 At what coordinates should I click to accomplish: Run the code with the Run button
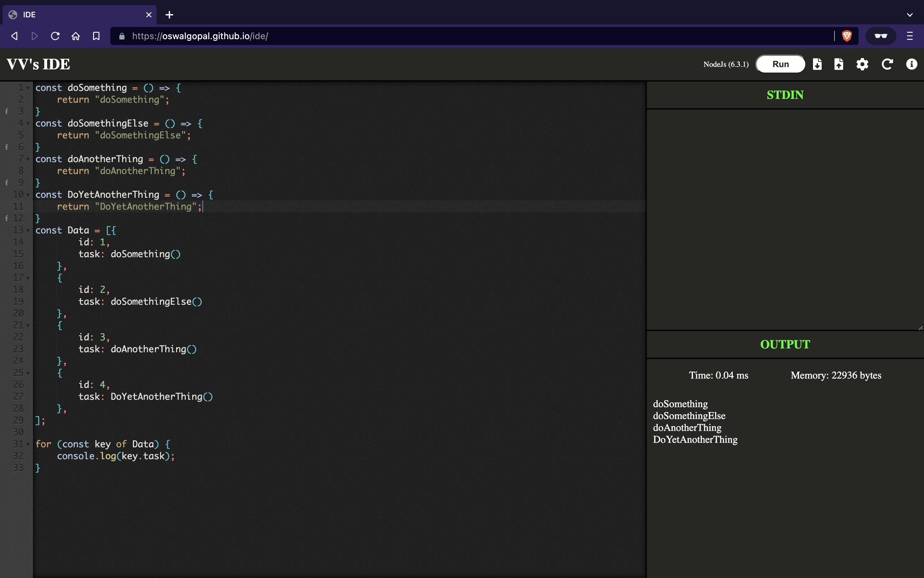click(781, 64)
